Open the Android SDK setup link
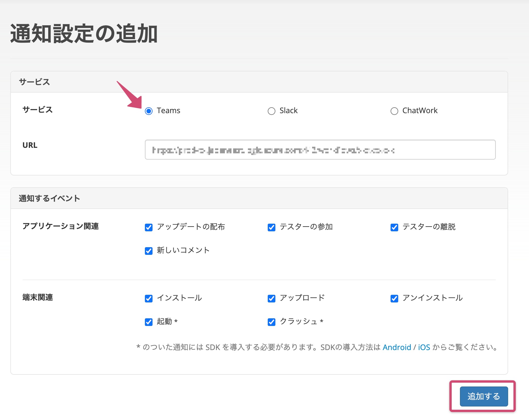 click(396, 347)
